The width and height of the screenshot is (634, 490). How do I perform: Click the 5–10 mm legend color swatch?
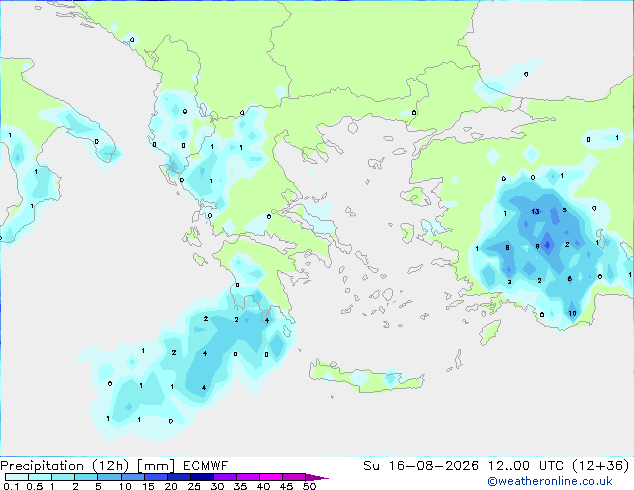click(x=109, y=477)
